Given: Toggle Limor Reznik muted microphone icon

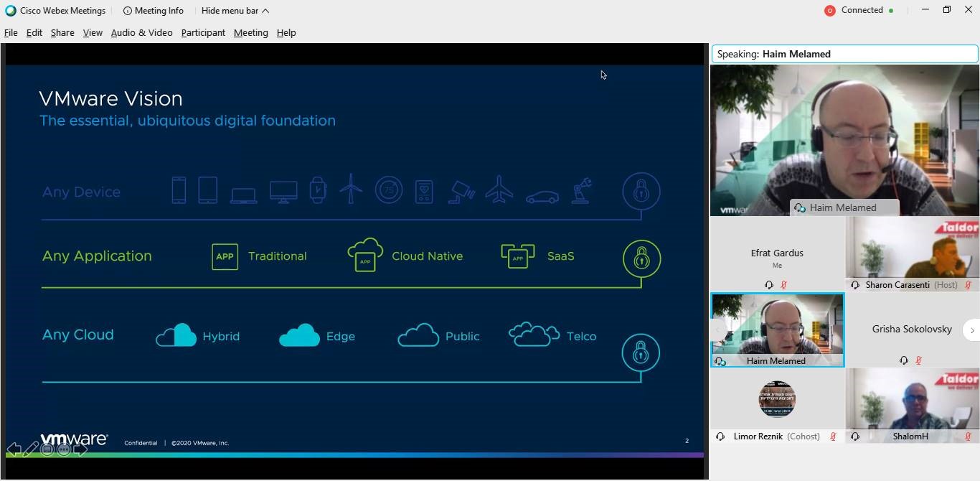Looking at the screenshot, I should tap(833, 436).
